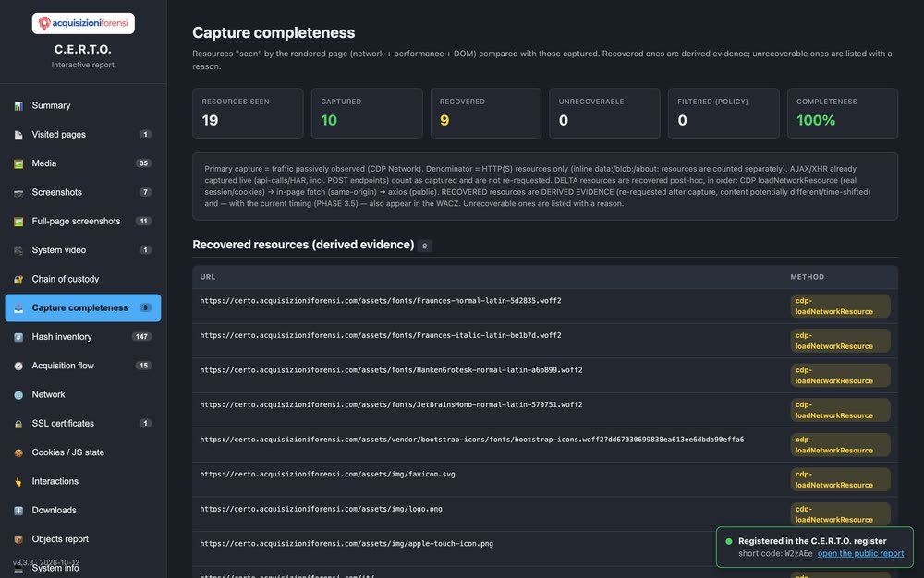Viewport: 924px width, 578px height.
Task: Select the Fraunces-italic-latin woff2 URL
Action: (x=381, y=335)
